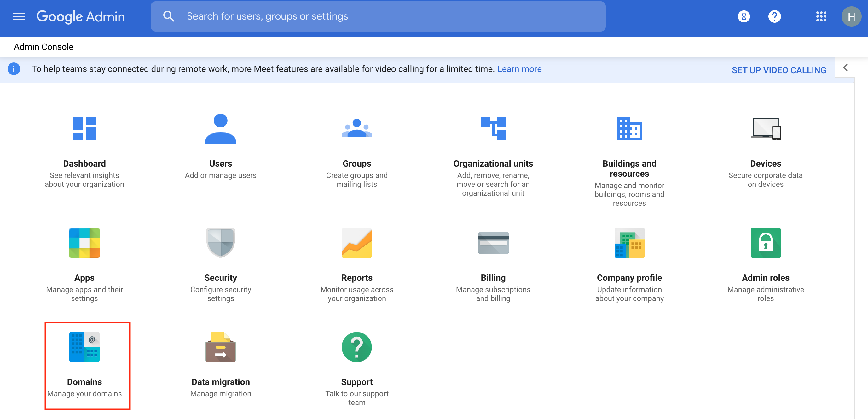Open the Help question mark icon
Image resolution: width=868 pixels, height=419 pixels.
774,16
